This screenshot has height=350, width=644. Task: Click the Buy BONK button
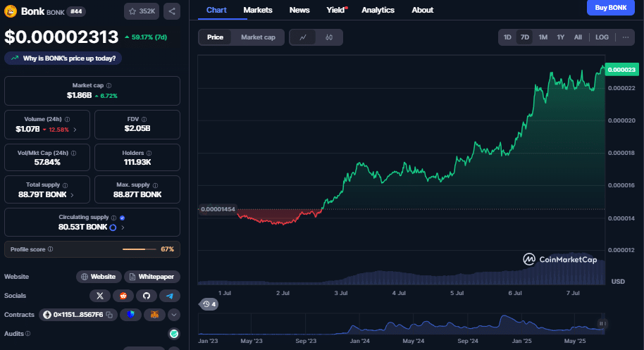tap(611, 8)
